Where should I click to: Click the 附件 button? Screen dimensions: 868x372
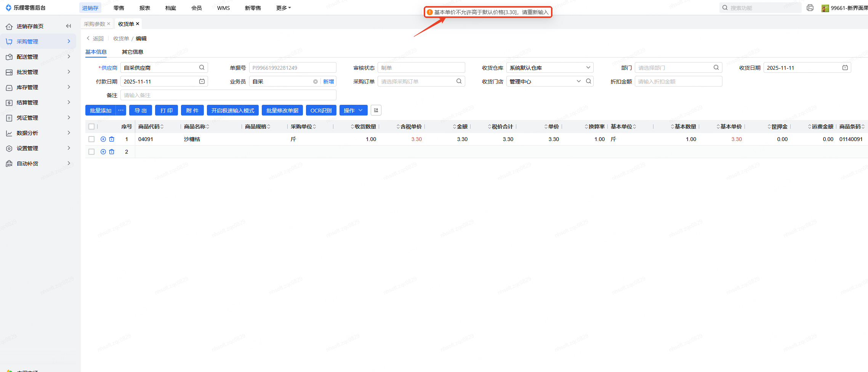192,110
